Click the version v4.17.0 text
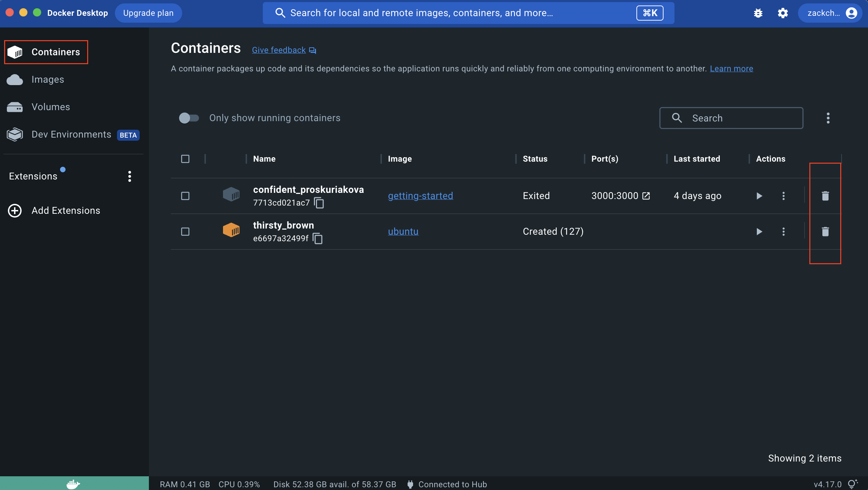The height and width of the screenshot is (490, 868). (828, 484)
